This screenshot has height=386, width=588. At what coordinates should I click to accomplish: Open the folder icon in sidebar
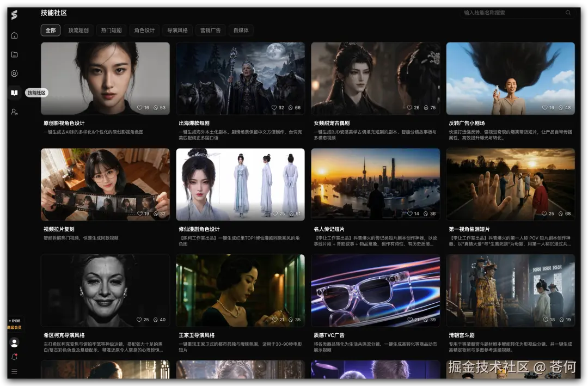tap(14, 54)
